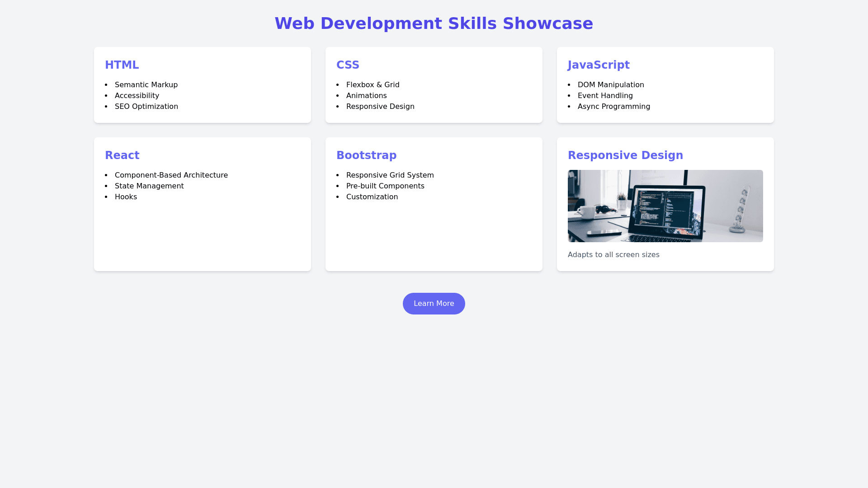Image resolution: width=868 pixels, height=488 pixels.
Task: Click the Bootstrap card heading
Action: point(366,155)
